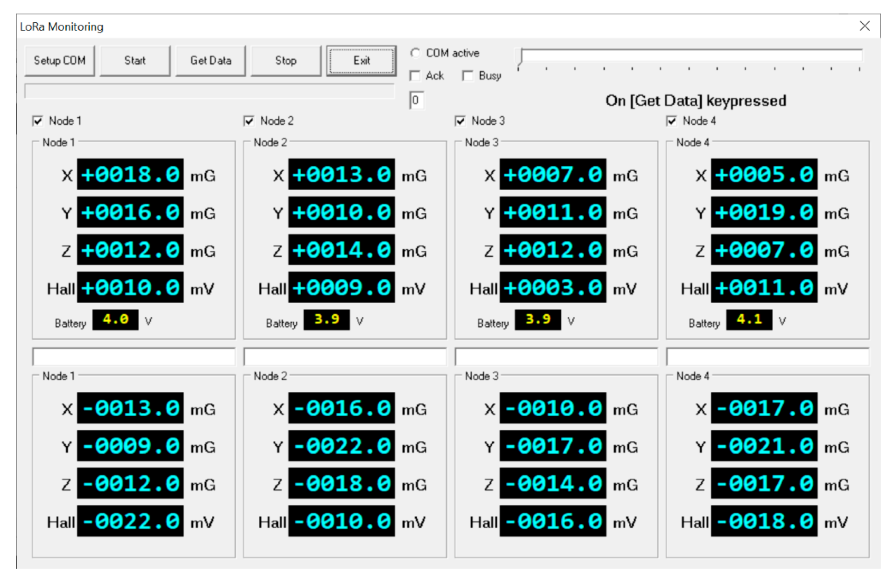This screenshot has height=588, width=893.
Task: Click the empty text field under Node 3 panel
Action: coord(556,357)
